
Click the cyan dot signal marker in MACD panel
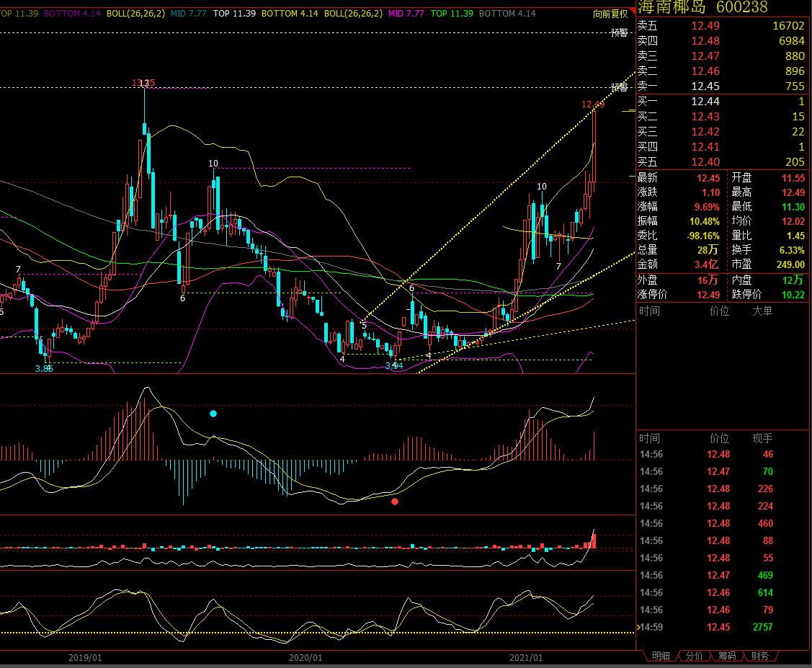point(213,414)
